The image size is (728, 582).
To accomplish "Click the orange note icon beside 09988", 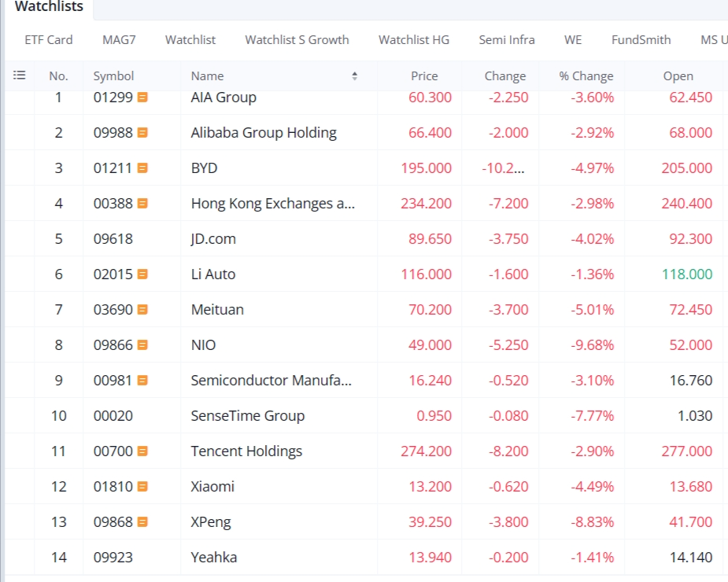I will pyautogui.click(x=142, y=133).
